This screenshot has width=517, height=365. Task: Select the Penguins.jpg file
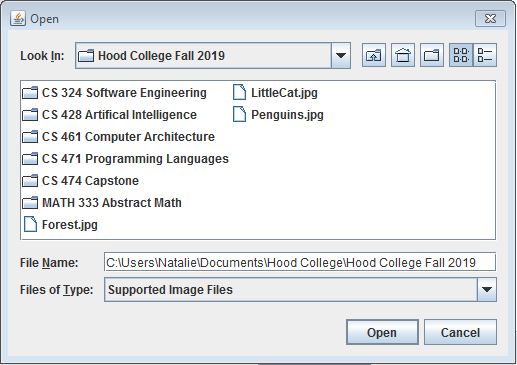pyautogui.click(x=278, y=115)
